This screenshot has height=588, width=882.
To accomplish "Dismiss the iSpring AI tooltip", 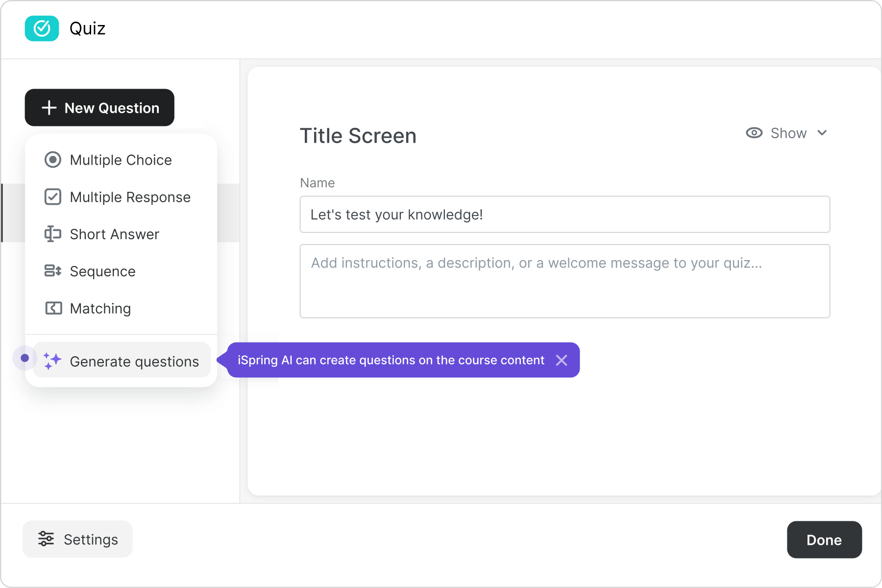I will 562,360.
